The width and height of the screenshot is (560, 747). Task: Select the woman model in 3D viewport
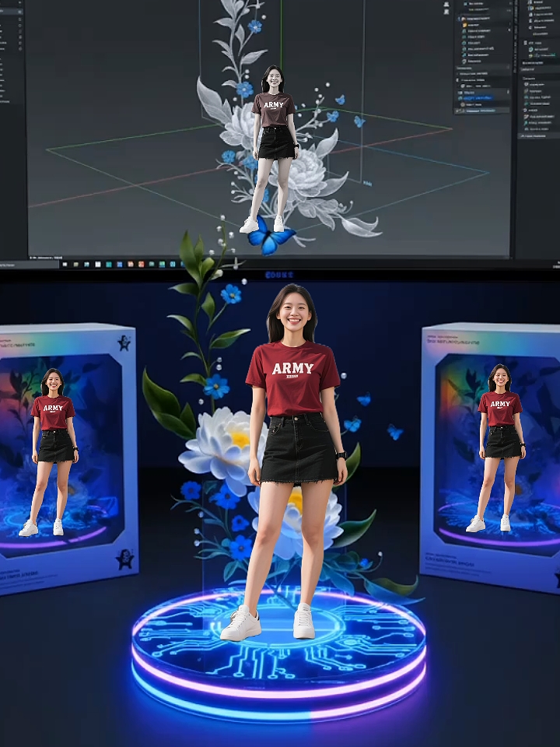coord(273,140)
